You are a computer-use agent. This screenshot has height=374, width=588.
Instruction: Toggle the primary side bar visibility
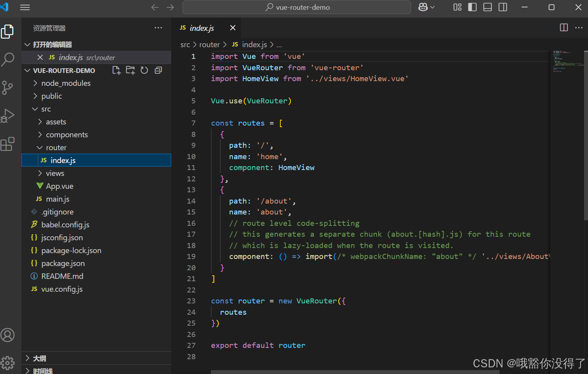click(472, 7)
